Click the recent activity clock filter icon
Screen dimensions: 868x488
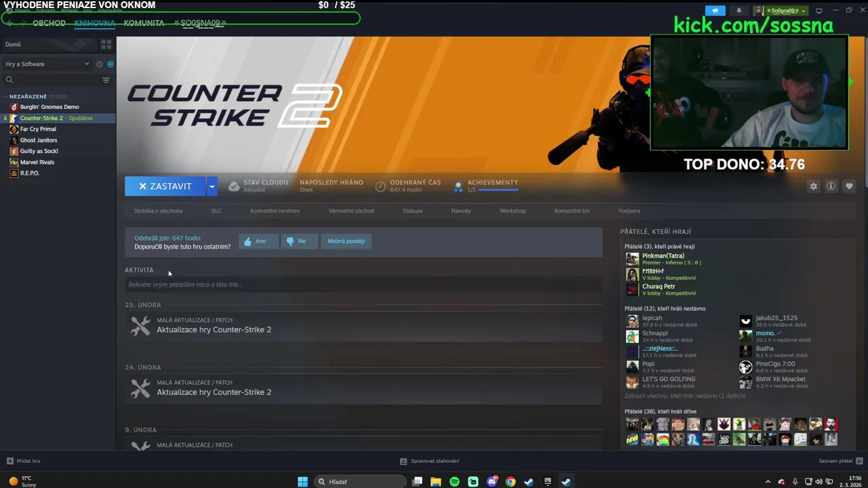pyautogui.click(x=100, y=64)
